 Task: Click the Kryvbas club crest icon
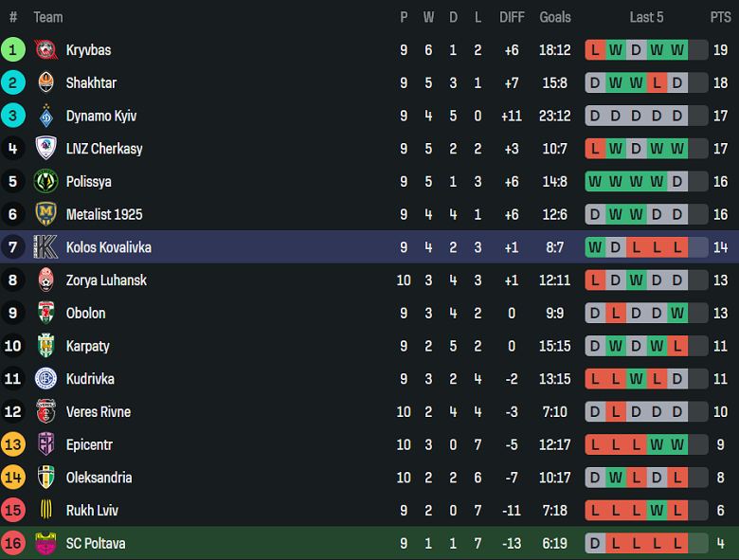tap(45, 50)
